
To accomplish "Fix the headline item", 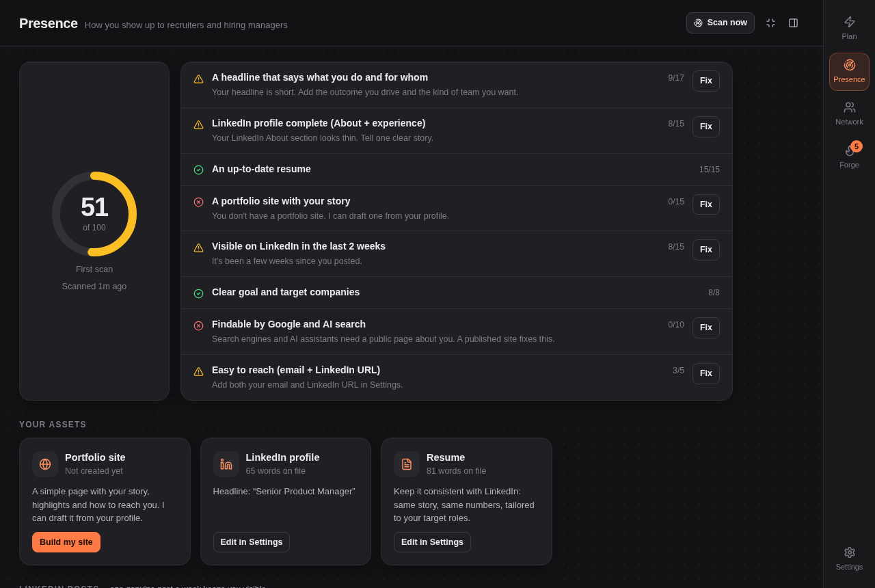I will click(706, 81).
